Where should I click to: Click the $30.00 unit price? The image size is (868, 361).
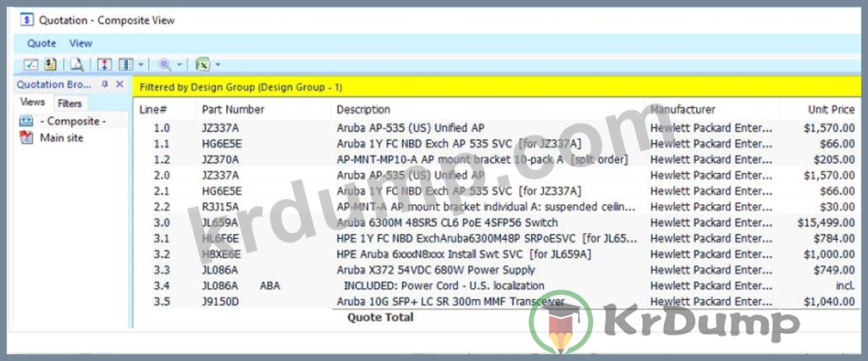(x=837, y=207)
